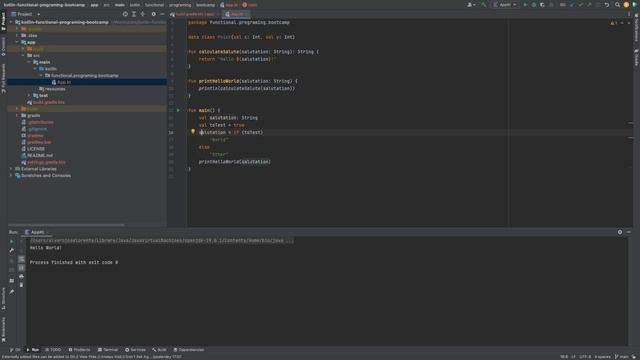Click the Debug bug icon in toolbar
The height and width of the screenshot is (360, 640).
pos(533,5)
